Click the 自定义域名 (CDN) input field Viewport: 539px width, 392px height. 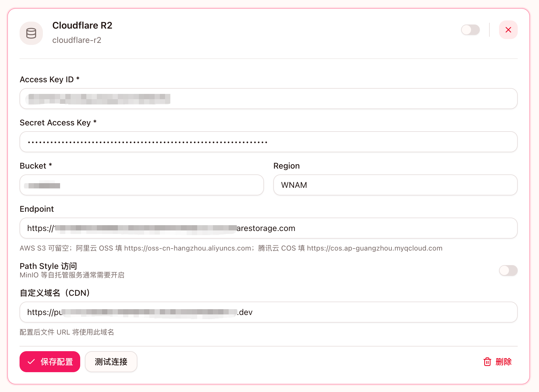coord(268,312)
